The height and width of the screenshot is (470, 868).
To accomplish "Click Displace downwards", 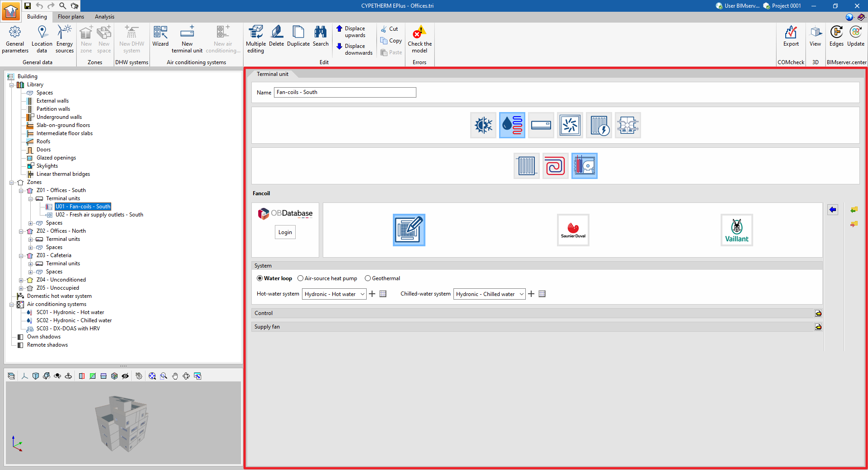I will point(354,49).
